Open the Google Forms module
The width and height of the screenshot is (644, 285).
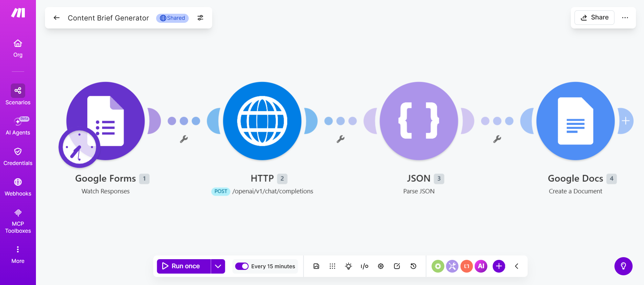pyautogui.click(x=105, y=121)
